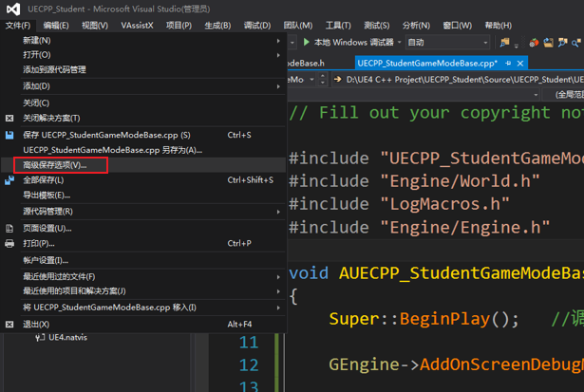Open the 调试(D) menu
Image resolution: width=584 pixels, height=392 pixels.
(257, 26)
